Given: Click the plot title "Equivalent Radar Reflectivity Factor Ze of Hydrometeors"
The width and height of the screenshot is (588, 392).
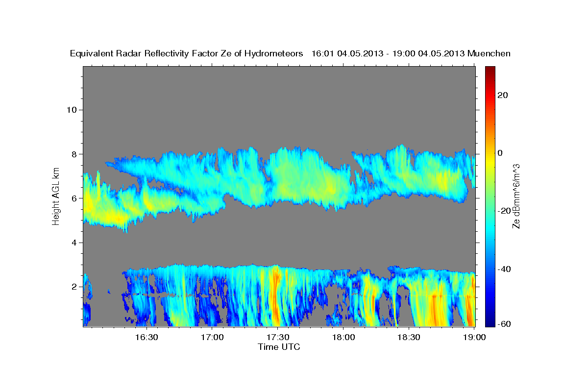Looking at the screenshot, I should tap(186, 53).
